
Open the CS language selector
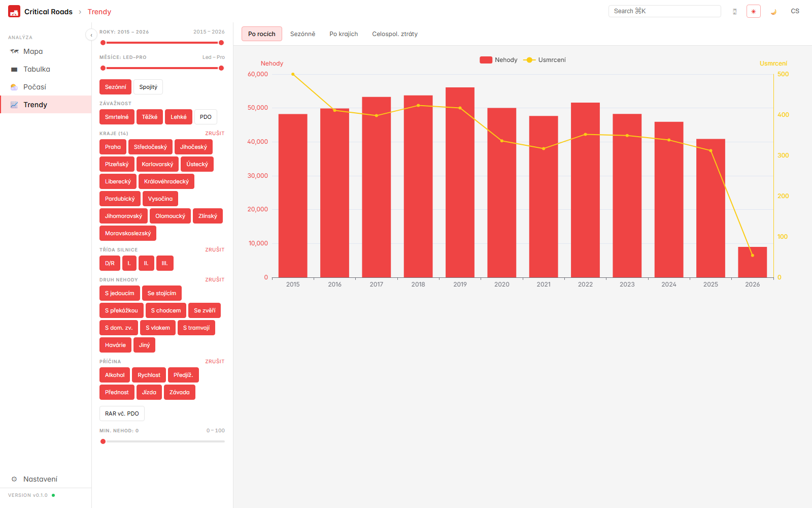[795, 11]
